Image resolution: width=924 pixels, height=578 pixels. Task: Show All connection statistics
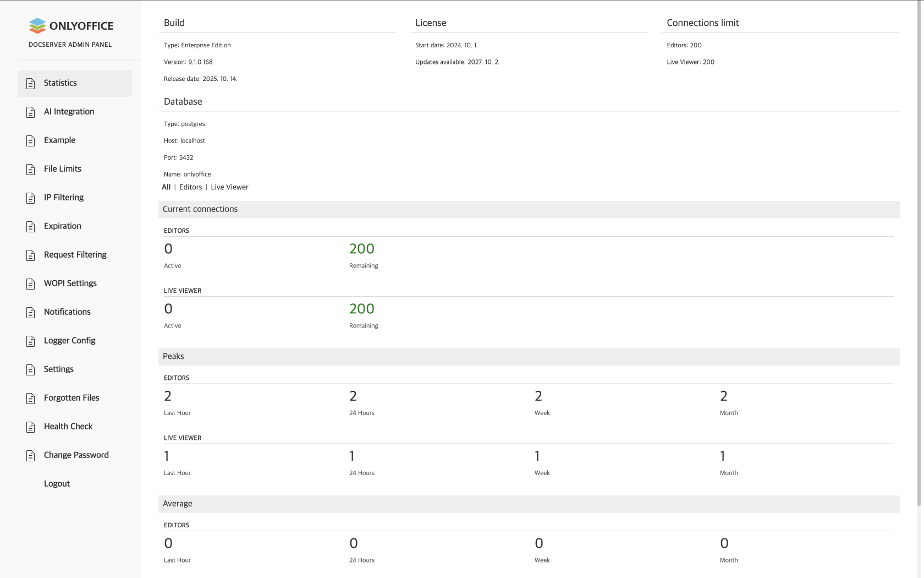pos(166,187)
